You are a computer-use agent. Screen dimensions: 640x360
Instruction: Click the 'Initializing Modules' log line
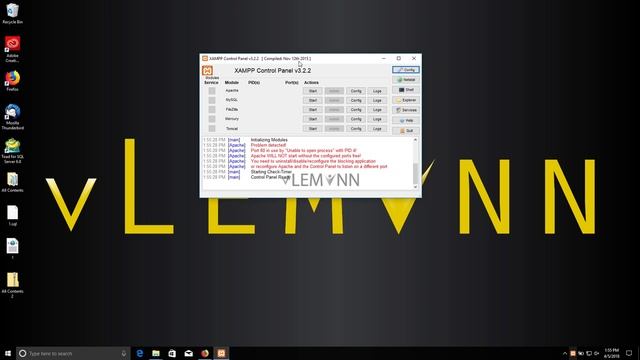click(x=269, y=140)
